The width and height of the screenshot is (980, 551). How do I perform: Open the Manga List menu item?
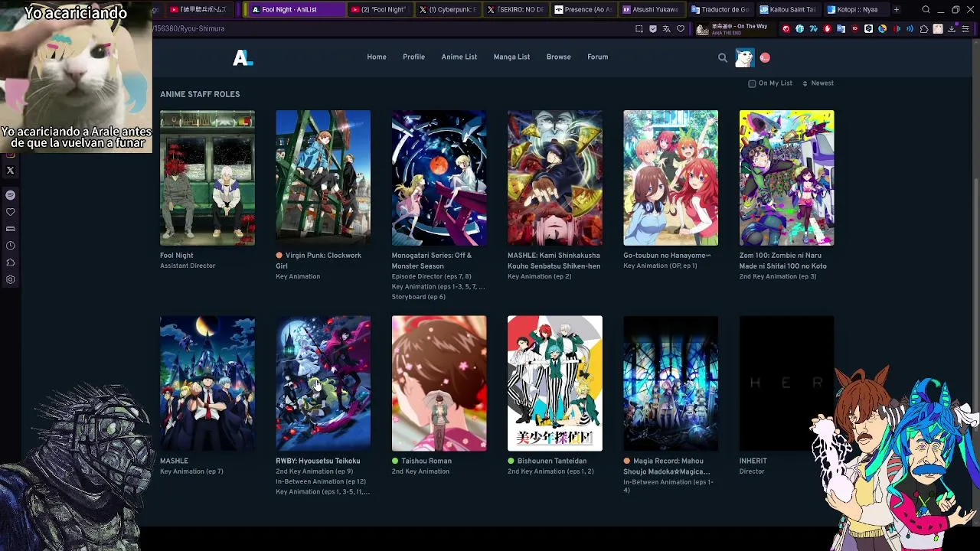pos(511,57)
